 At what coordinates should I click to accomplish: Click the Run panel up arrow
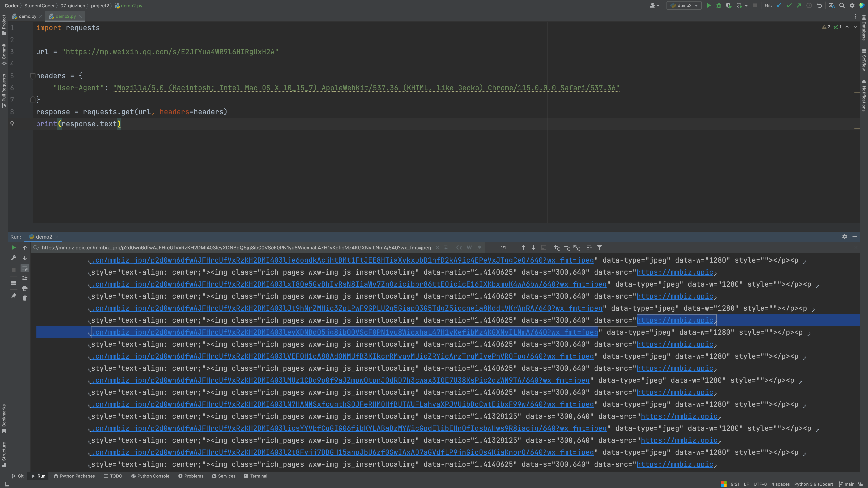coord(25,247)
